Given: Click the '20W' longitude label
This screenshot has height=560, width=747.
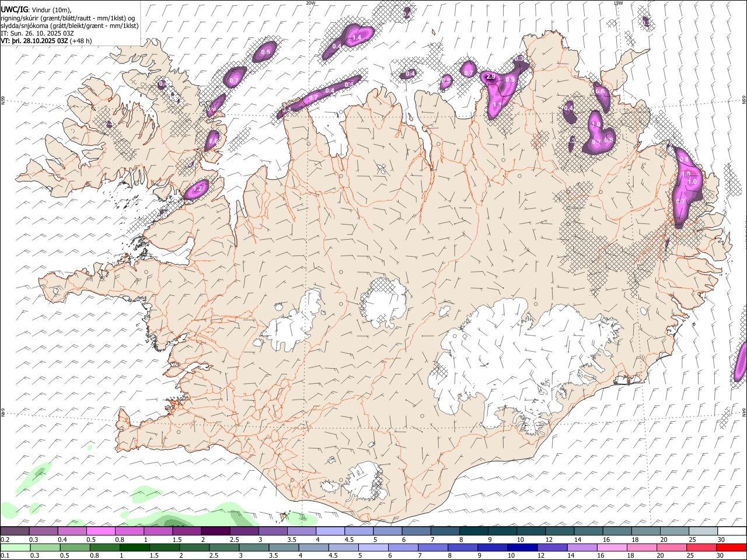Looking at the screenshot, I should coord(310,3).
